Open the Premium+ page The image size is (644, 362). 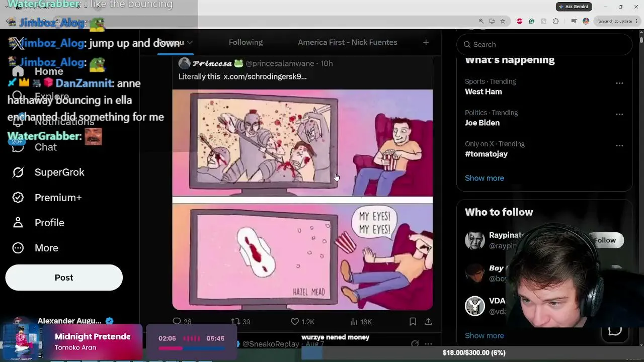click(x=47, y=198)
